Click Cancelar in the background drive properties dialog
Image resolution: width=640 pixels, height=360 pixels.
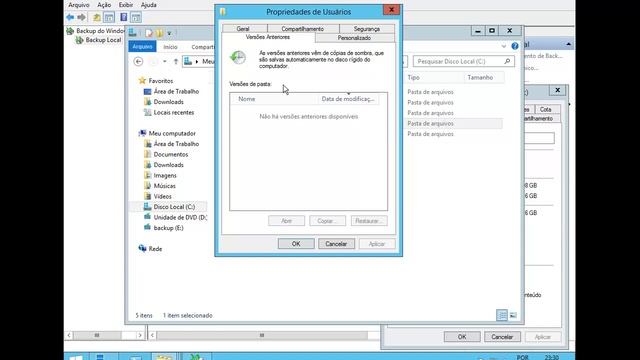[x=502, y=337]
